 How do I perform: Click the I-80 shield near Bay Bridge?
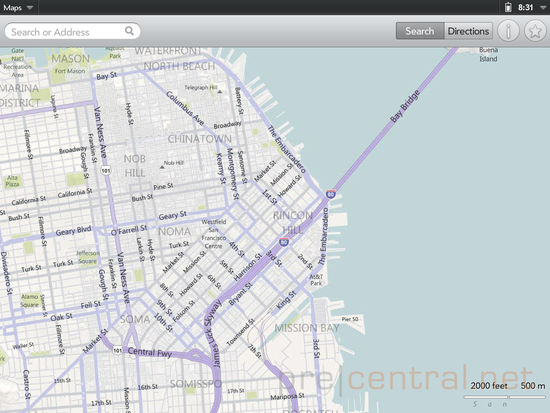[x=330, y=194]
